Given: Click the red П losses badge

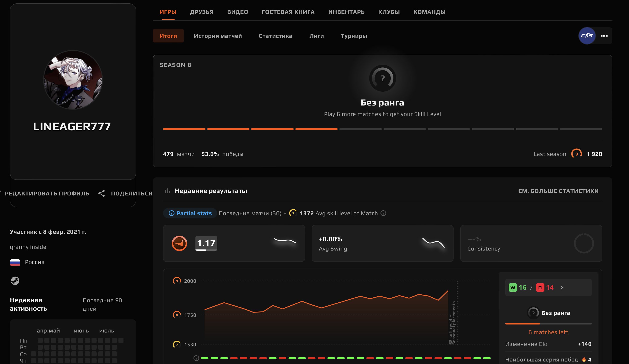Looking at the screenshot, I should click(540, 288).
